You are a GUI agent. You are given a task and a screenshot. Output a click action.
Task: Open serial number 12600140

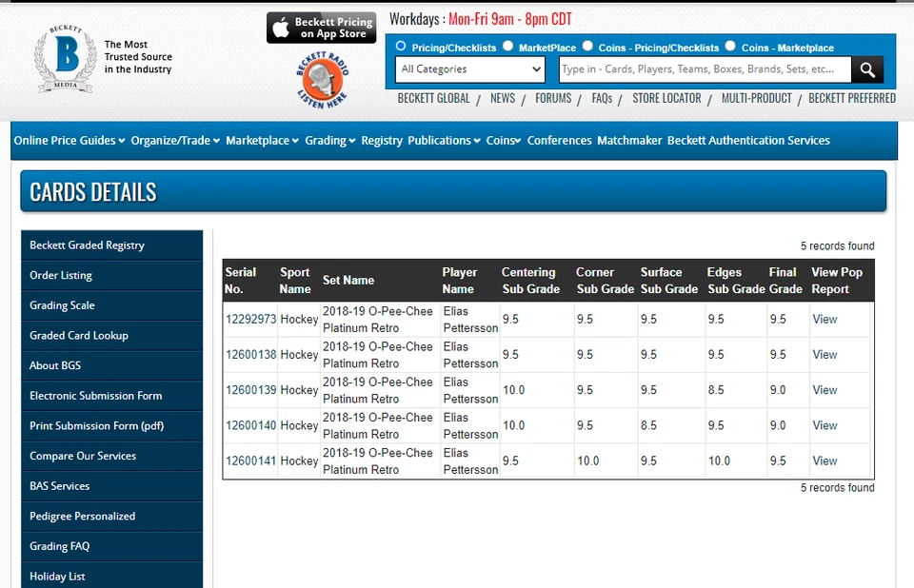click(250, 426)
